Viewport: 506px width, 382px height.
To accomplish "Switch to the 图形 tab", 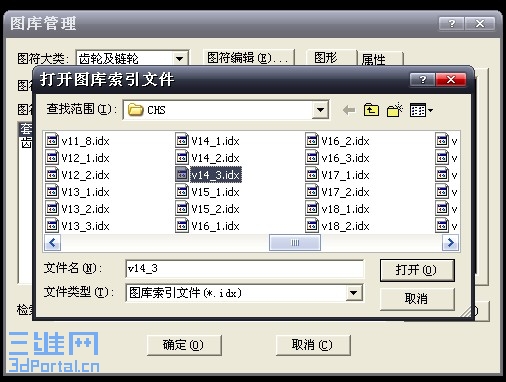I will [331, 57].
